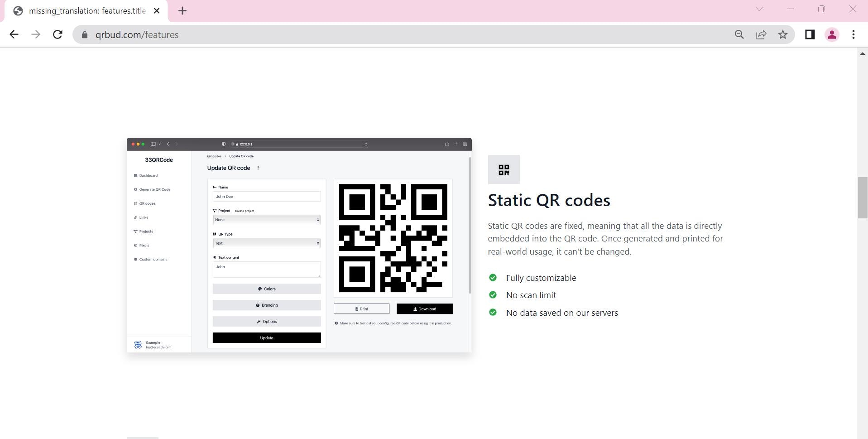The image size is (868, 439).
Task: Click the 'No scan limit' check icon
Action: click(x=493, y=295)
